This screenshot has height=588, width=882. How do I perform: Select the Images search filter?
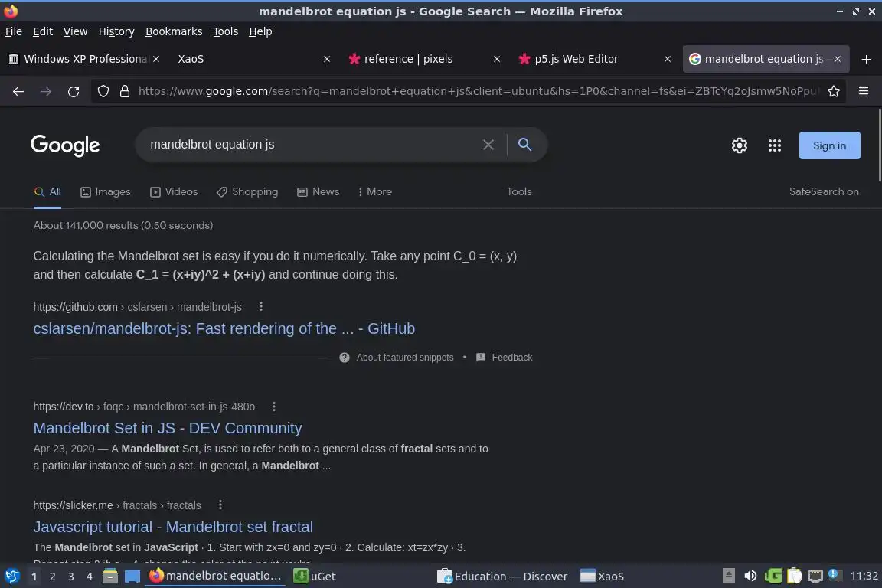pyautogui.click(x=105, y=192)
